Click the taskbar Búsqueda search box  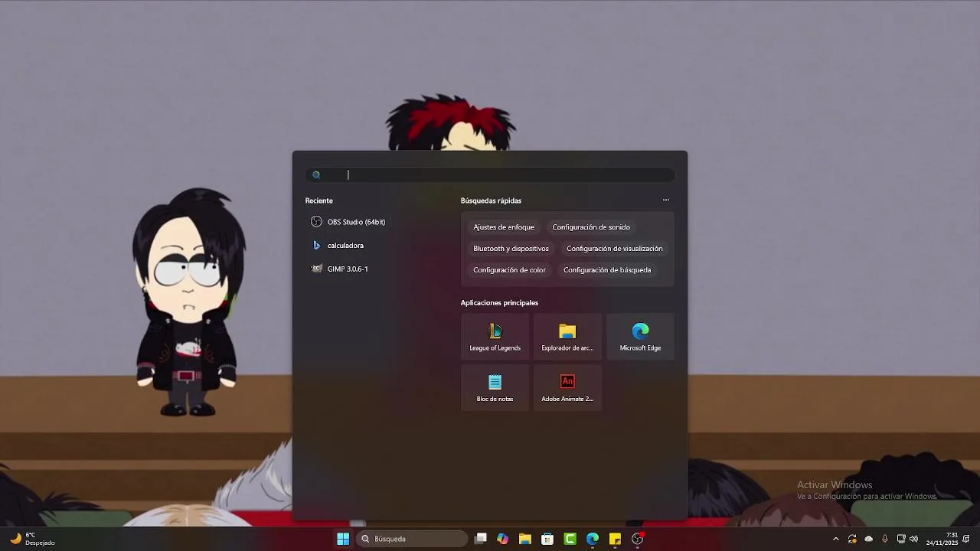412,539
